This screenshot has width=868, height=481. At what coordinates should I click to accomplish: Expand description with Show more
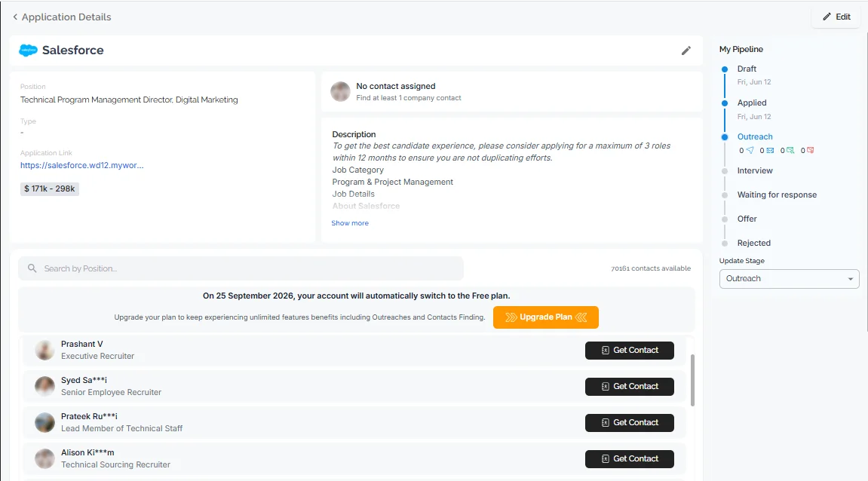(350, 223)
